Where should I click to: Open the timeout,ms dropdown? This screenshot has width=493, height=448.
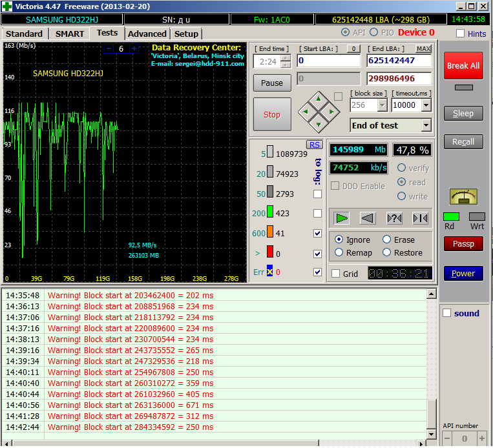[426, 105]
